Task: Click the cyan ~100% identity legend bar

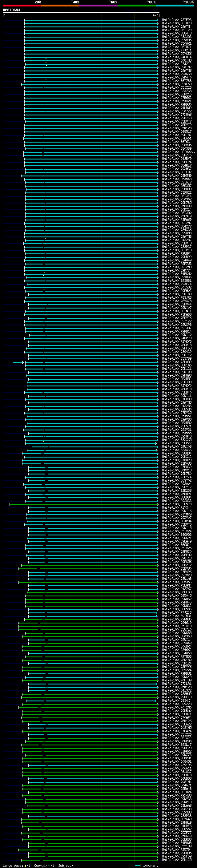Action: [175, 6]
